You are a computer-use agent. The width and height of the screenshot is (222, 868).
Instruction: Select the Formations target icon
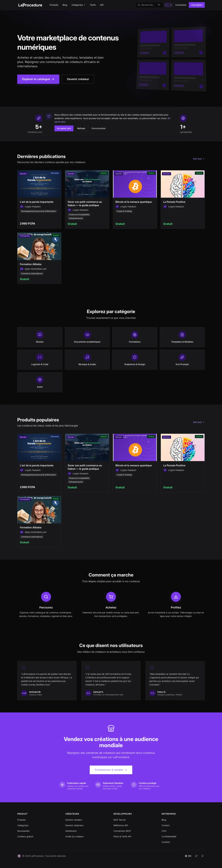[x=135, y=335]
